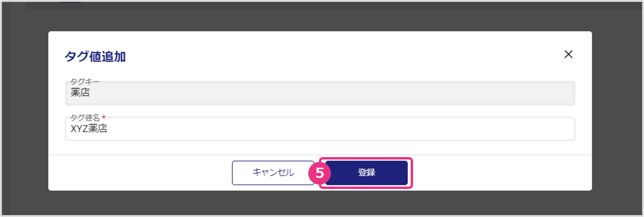Close the タグ値追加 dialog with the X icon
The width and height of the screenshot is (644, 217).
(568, 54)
